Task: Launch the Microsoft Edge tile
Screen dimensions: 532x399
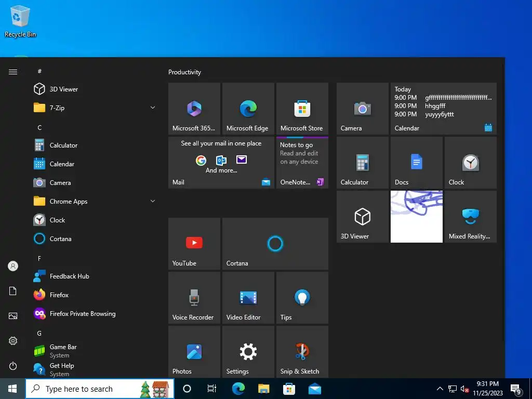Action: (248, 109)
